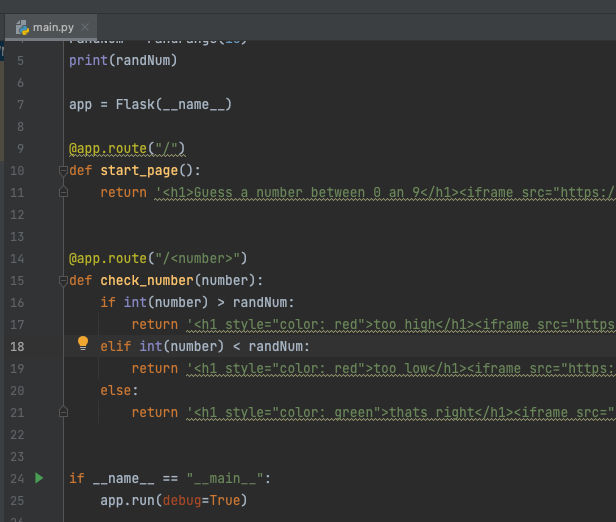Click the start_page function name
This screenshot has height=522, width=616.
point(139,170)
